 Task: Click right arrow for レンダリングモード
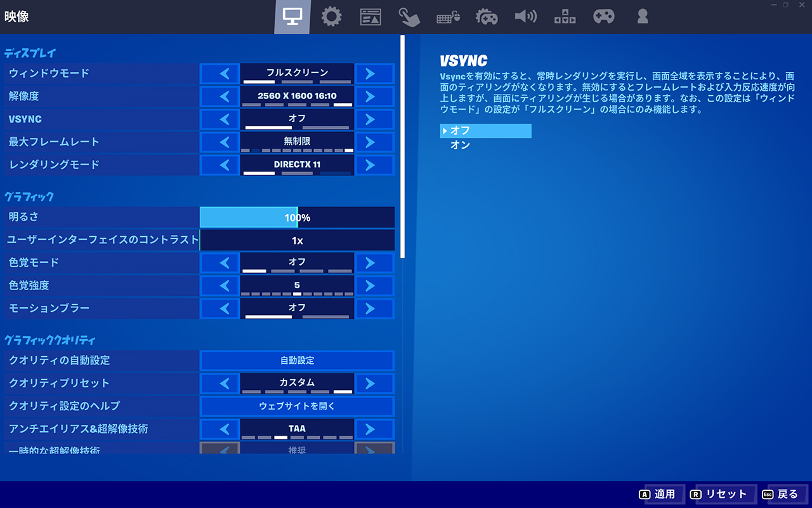[x=374, y=166]
